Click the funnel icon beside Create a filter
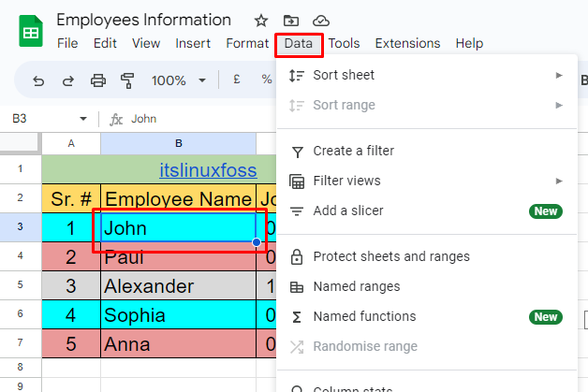 point(297,152)
